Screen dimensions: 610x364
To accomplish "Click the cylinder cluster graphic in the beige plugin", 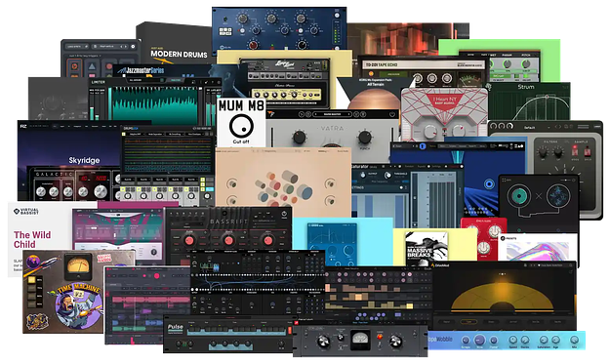I will 284,187.
